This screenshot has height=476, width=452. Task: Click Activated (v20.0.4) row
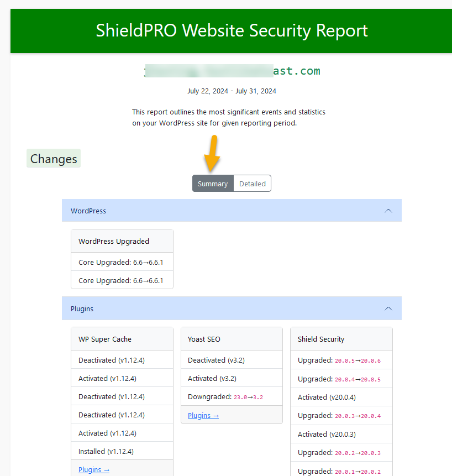pyautogui.click(x=341, y=397)
